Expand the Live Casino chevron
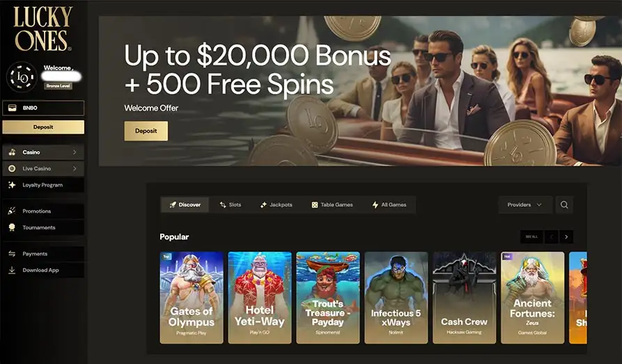Viewport: 622px width, 364px height. [74, 168]
